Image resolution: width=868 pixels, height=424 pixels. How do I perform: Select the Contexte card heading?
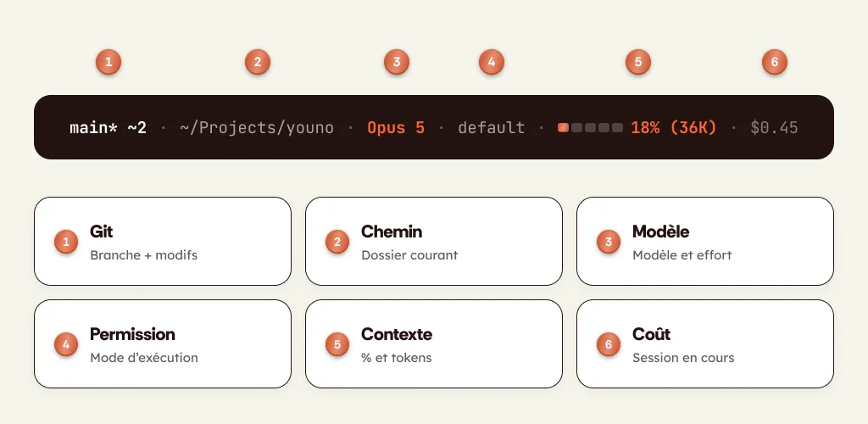tap(397, 334)
